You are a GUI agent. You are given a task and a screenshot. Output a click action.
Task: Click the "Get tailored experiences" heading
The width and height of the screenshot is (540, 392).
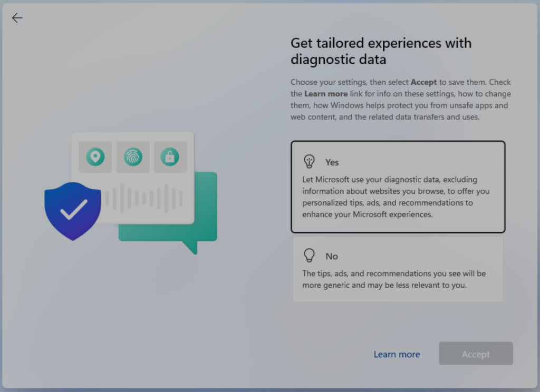pyautogui.click(x=381, y=51)
